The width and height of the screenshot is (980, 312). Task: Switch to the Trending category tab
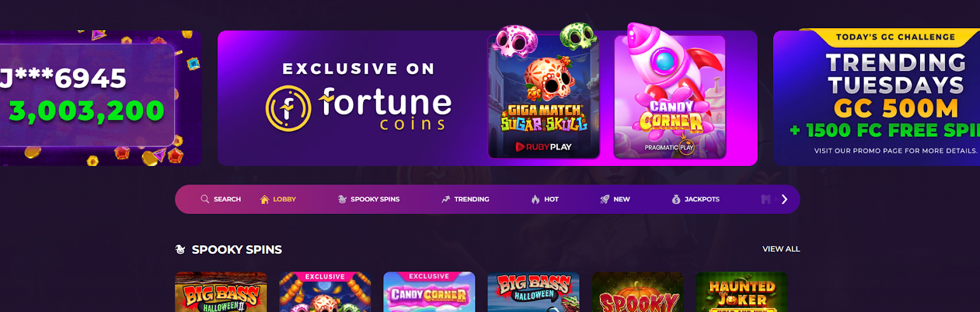click(x=466, y=199)
